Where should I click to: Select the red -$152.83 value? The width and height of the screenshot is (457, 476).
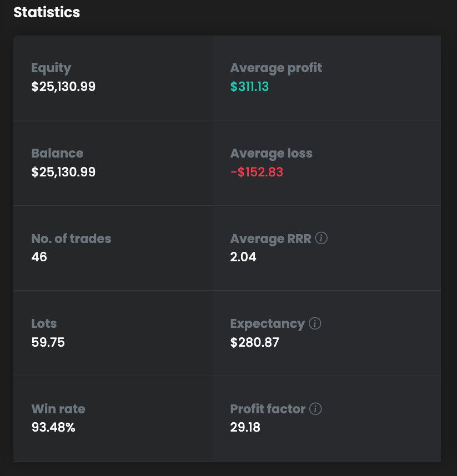coord(257,172)
